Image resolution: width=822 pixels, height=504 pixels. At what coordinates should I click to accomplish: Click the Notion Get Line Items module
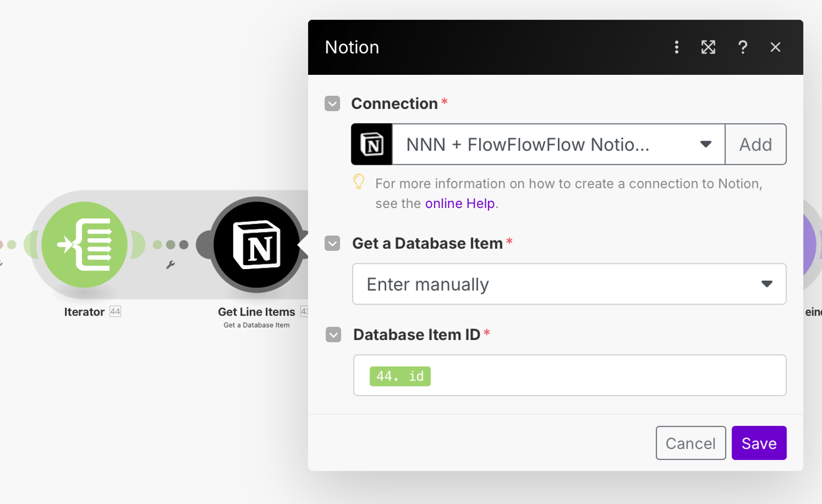pyautogui.click(x=256, y=245)
